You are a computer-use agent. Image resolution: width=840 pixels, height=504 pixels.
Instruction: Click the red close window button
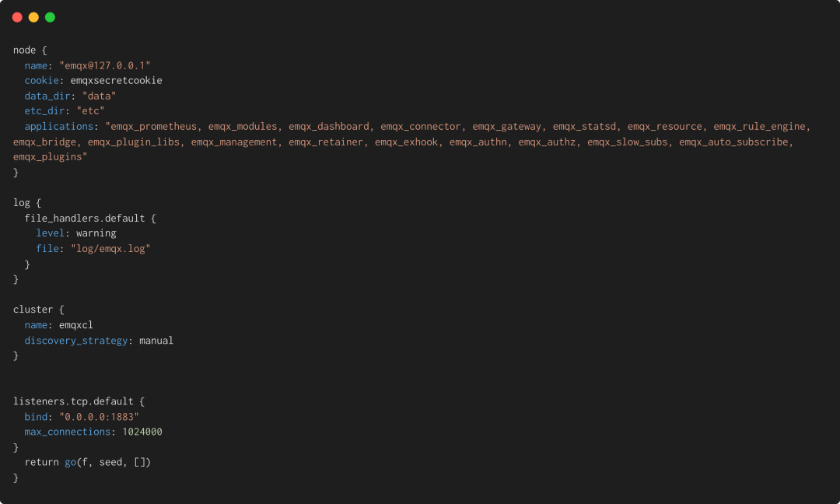pos(17,17)
